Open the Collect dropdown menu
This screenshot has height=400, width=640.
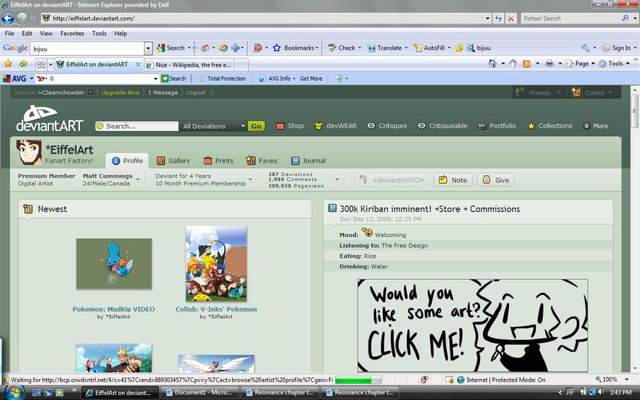point(592,92)
